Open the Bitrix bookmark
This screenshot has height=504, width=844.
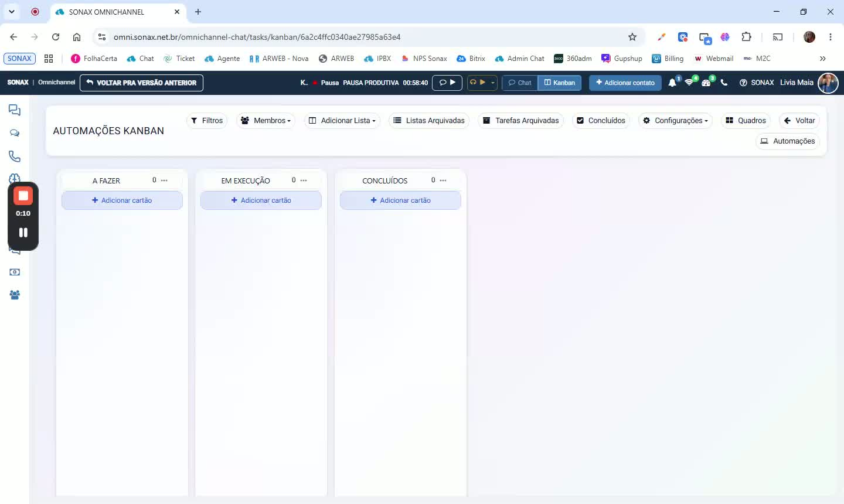pyautogui.click(x=471, y=59)
